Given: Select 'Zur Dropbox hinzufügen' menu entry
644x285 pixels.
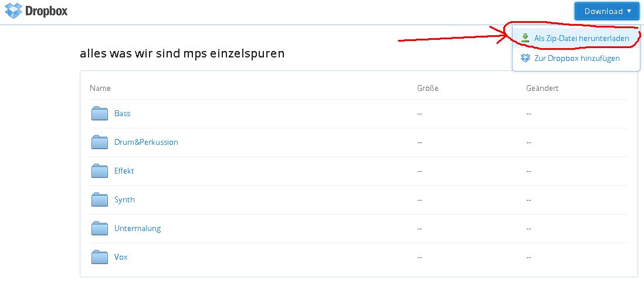Looking at the screenshot, I should [x=576, y=58].
